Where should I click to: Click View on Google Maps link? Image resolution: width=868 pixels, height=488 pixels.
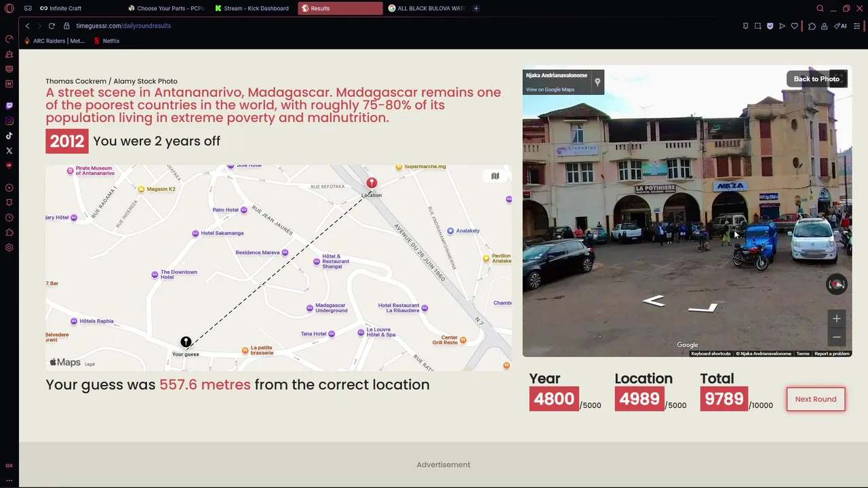click(550, 89)
